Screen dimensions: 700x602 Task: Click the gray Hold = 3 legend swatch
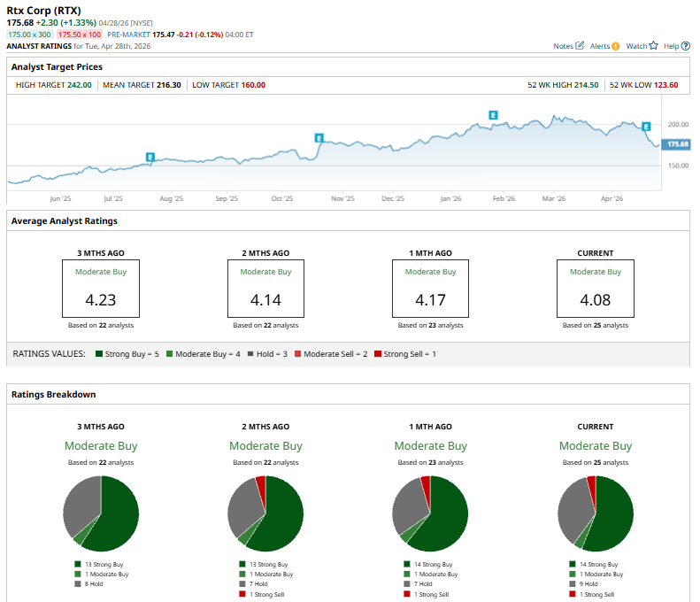pyautogui.click(x=252, y=354)
